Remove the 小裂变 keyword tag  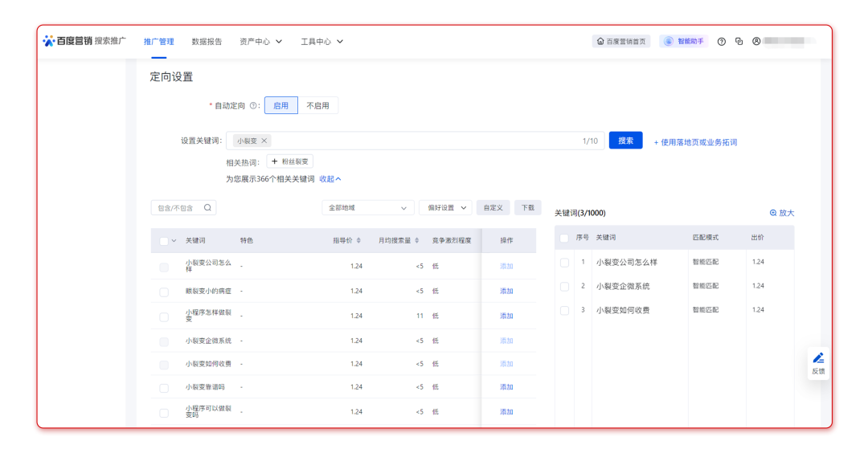click(x=264, y=141)
